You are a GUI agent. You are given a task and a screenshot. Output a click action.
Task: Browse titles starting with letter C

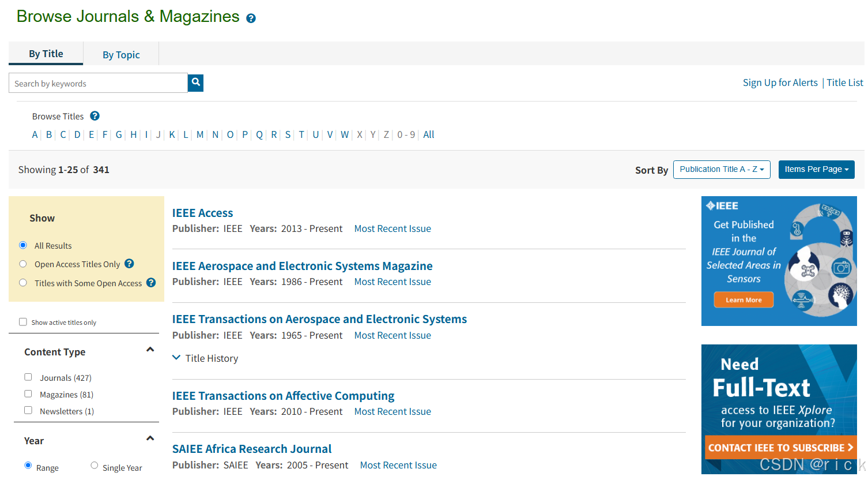pyautogui.click(x=63, y=134)
